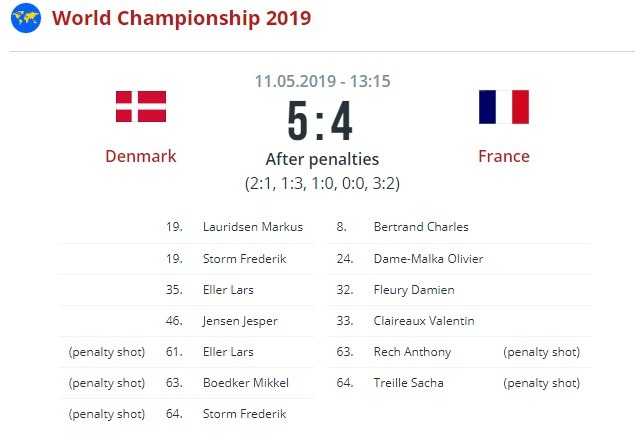The height and width of the screenshot is (433, 643).
Task: Open the France team link
Action: (503, 156)
